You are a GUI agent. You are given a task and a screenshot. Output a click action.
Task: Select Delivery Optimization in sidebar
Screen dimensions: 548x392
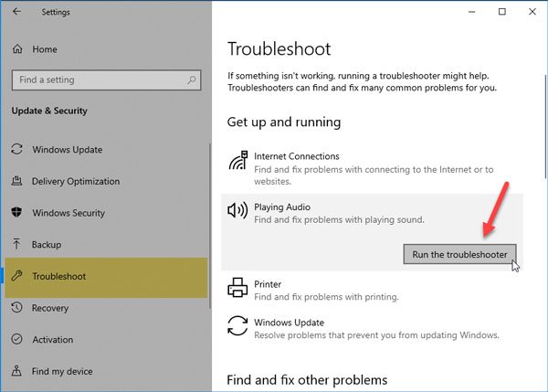tap(76, 181)
